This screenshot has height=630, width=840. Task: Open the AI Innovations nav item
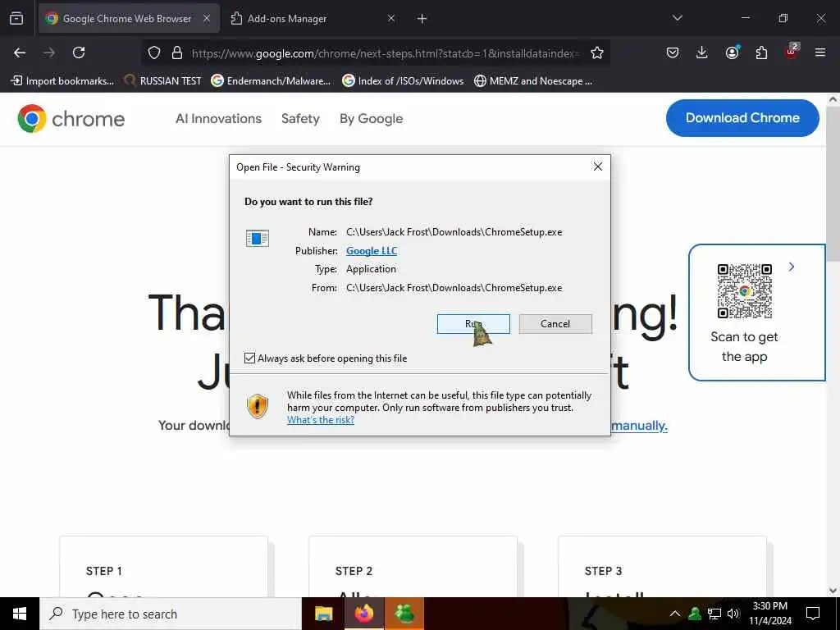(218, 118)
